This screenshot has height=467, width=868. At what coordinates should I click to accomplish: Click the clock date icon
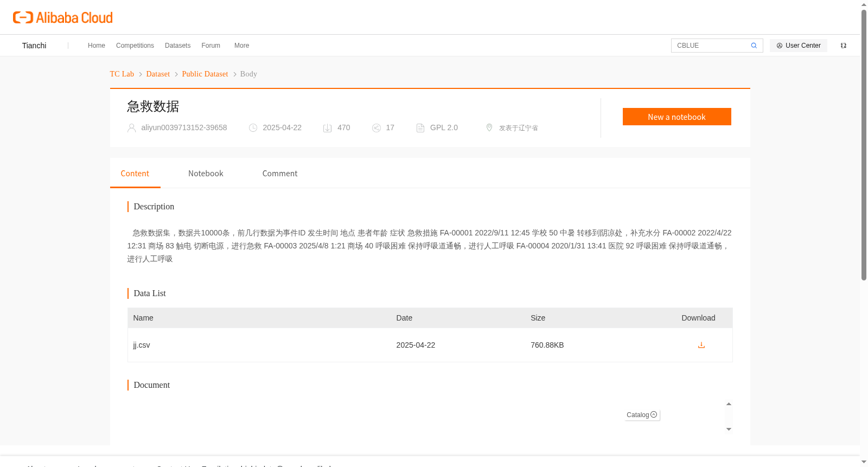(253, 128)
